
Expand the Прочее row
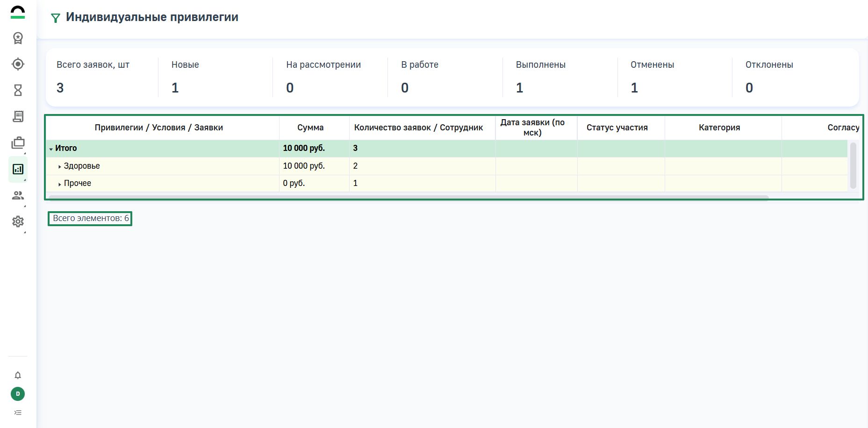click(x=60, y=184)
